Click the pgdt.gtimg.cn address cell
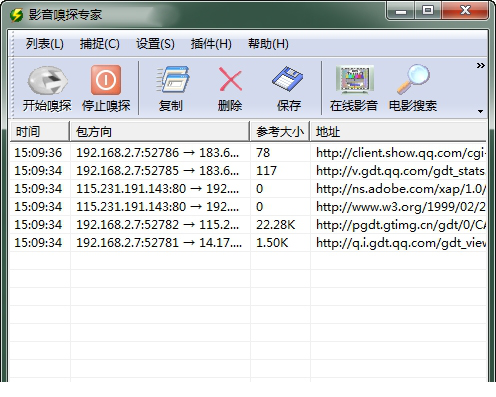Viewport: 496px width, 397px height. (x=398, y=225)
